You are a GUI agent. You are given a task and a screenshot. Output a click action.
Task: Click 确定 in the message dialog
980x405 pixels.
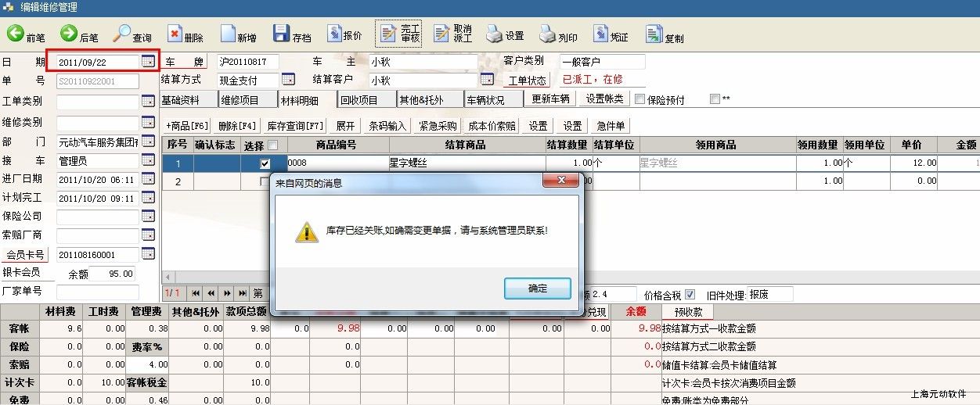click(x=538, y=288)
